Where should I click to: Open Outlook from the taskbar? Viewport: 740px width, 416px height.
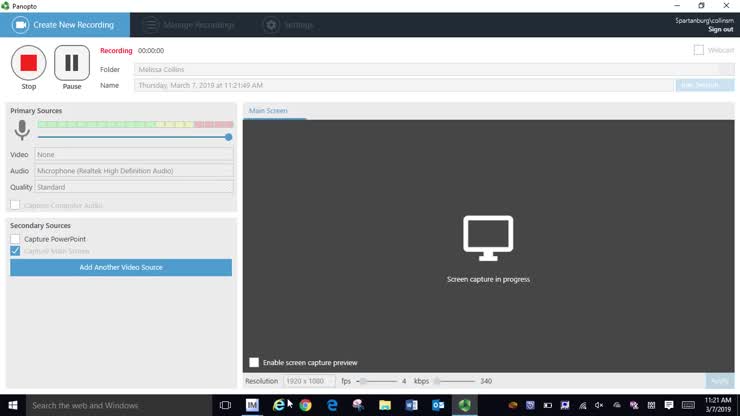tap(438, 405)
